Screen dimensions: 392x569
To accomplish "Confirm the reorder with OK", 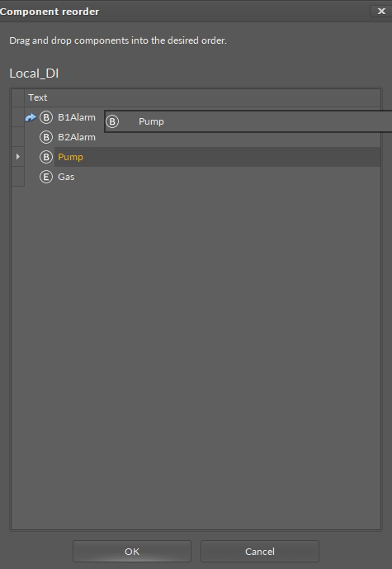I will (132, 551).
